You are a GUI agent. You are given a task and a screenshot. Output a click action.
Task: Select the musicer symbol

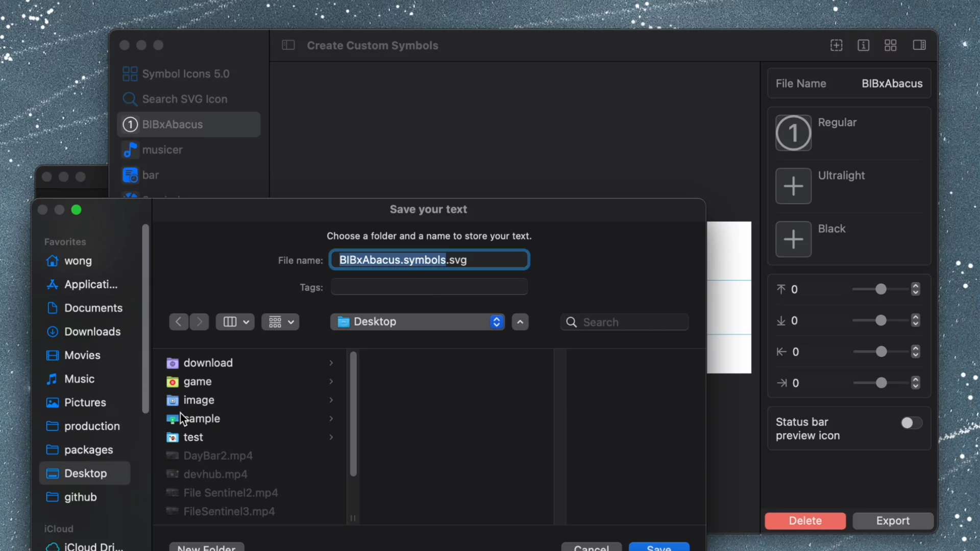(161, 149)
